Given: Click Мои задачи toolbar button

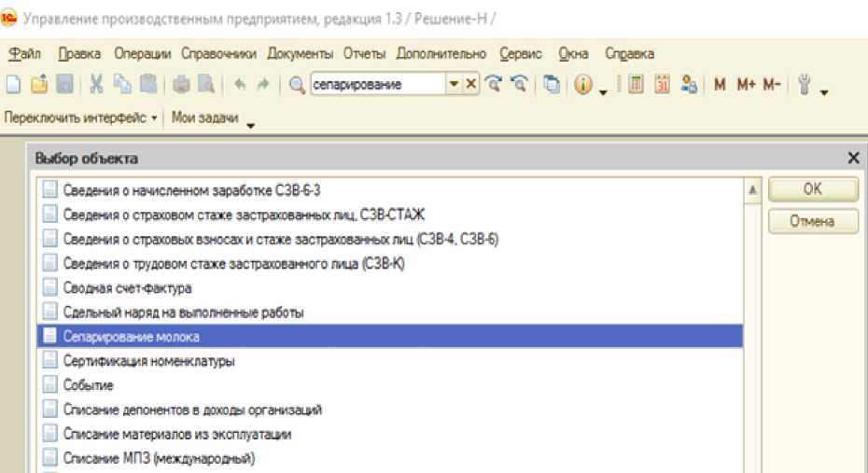Looking at the screenshot, I should (x=204, y=118).
